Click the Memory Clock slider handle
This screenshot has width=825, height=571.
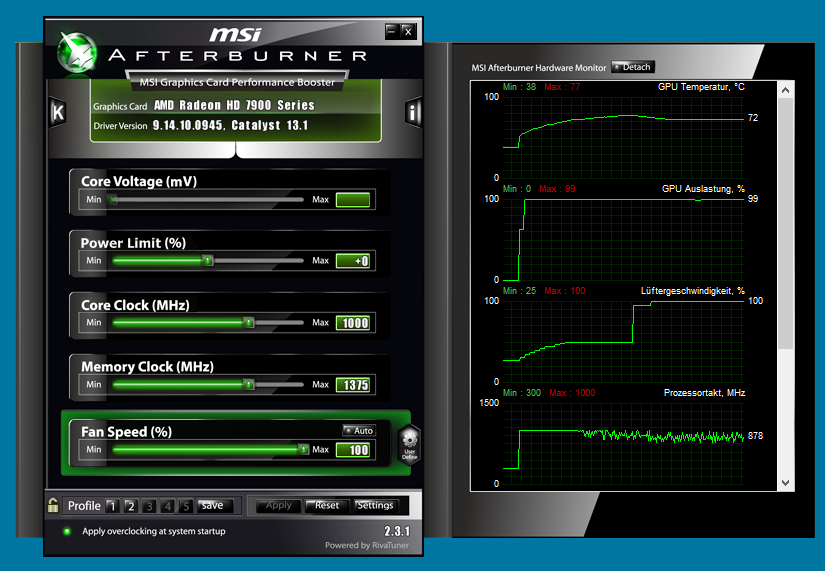[x=249, y=384]
